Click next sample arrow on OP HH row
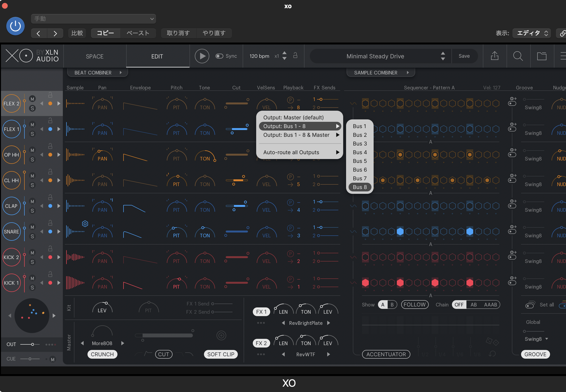The height and width of the screenshot is (392, 566). coord(59,154)
